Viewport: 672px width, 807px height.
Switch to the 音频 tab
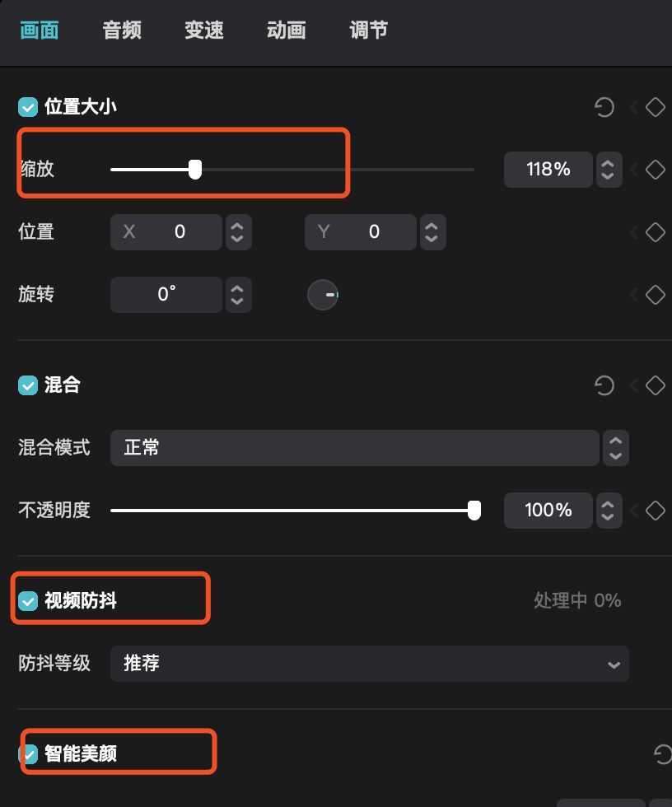click(x=122, y=31)
